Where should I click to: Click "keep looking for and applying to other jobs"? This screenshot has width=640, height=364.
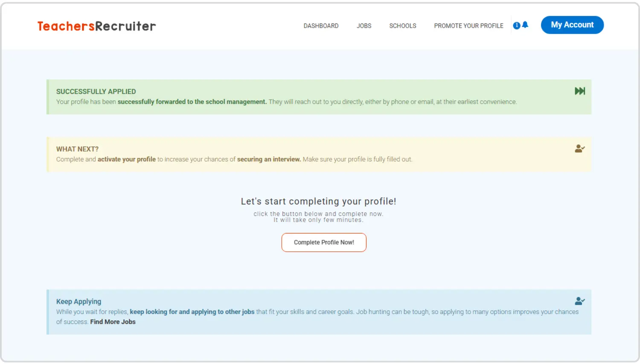(192, 312)
